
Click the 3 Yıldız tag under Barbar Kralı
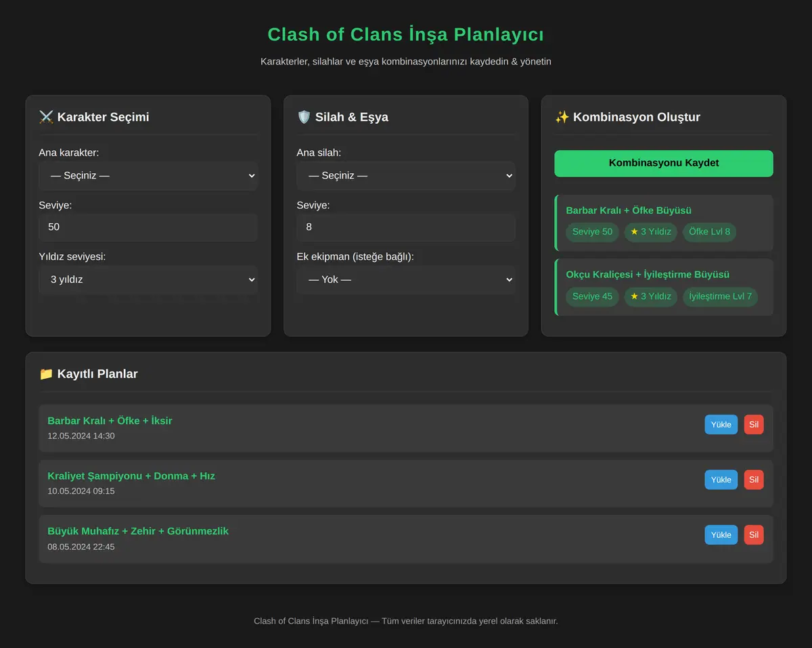650,232
